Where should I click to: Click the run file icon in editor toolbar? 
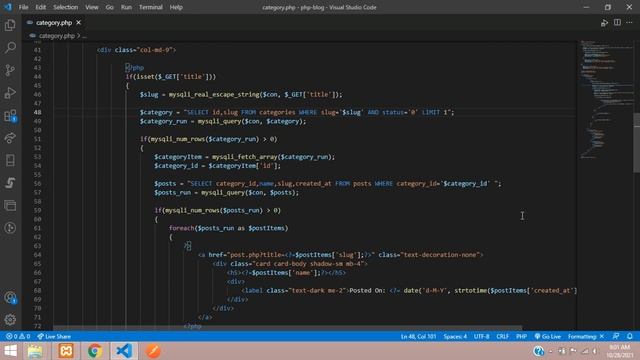[x=604, y=23]
